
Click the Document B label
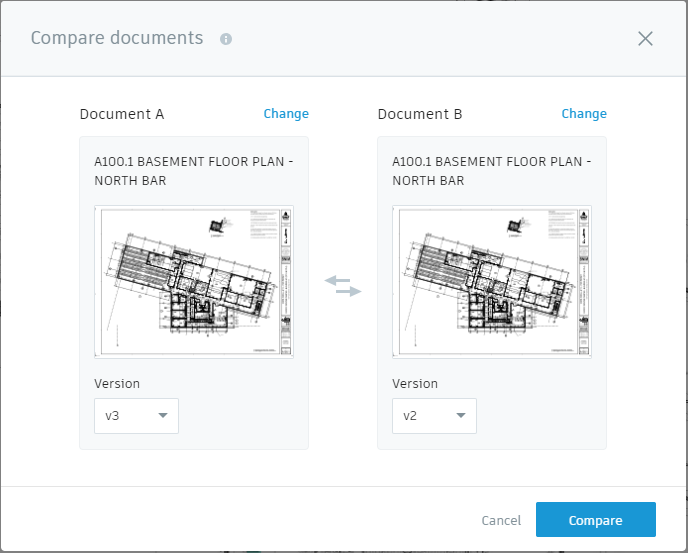click(x=420, y=114)
